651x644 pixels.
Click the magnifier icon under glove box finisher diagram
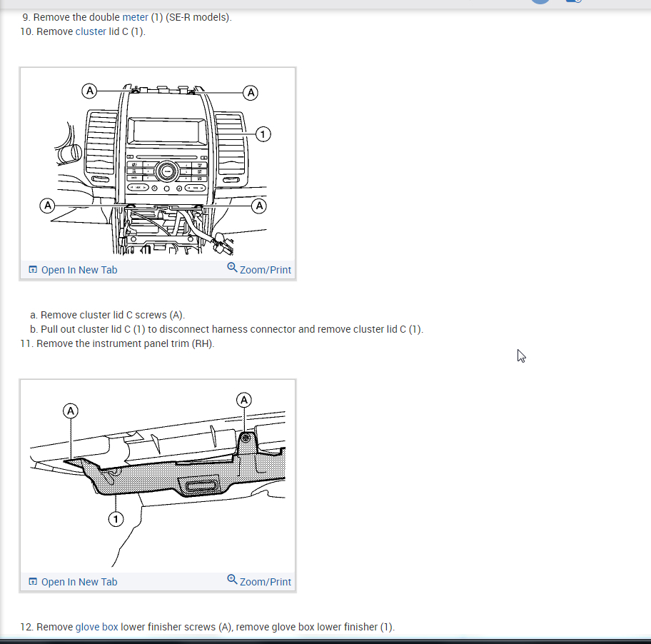(x=232, y=579)
